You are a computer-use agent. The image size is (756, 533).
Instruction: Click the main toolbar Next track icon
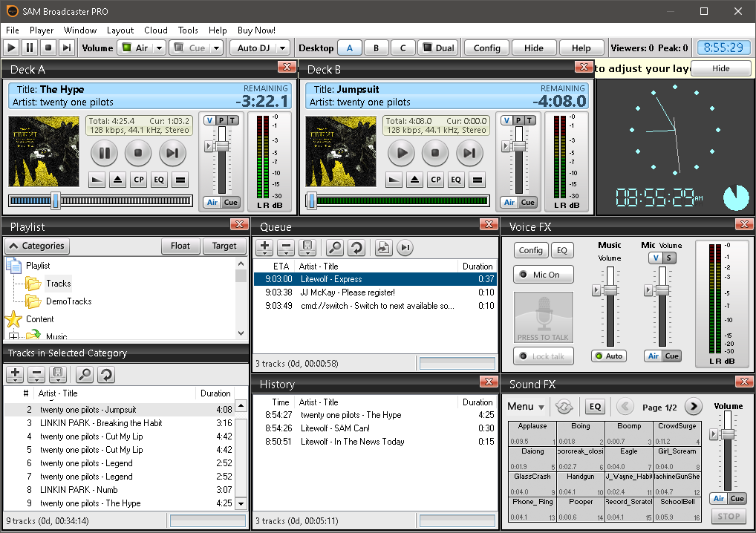pos(67,48)
